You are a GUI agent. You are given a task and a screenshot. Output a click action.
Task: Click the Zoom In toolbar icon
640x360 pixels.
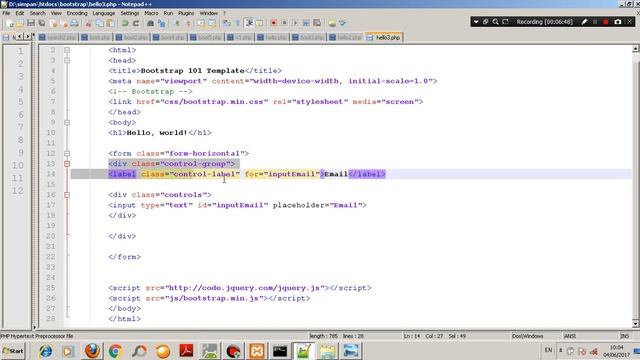177,23
